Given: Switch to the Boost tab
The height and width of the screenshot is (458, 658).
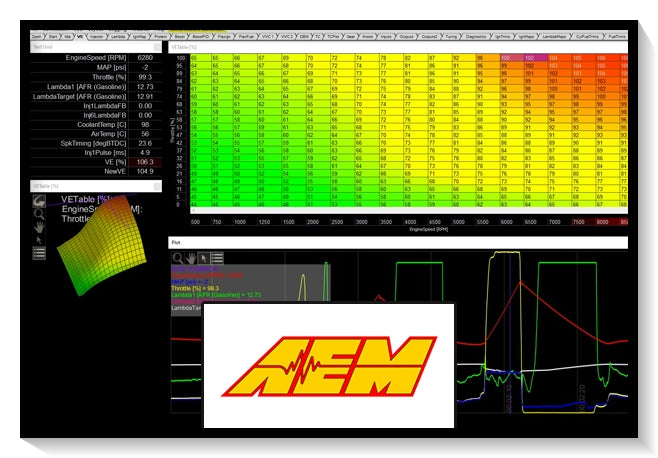Looking at the screenshot, I should (x=180, y=37).
